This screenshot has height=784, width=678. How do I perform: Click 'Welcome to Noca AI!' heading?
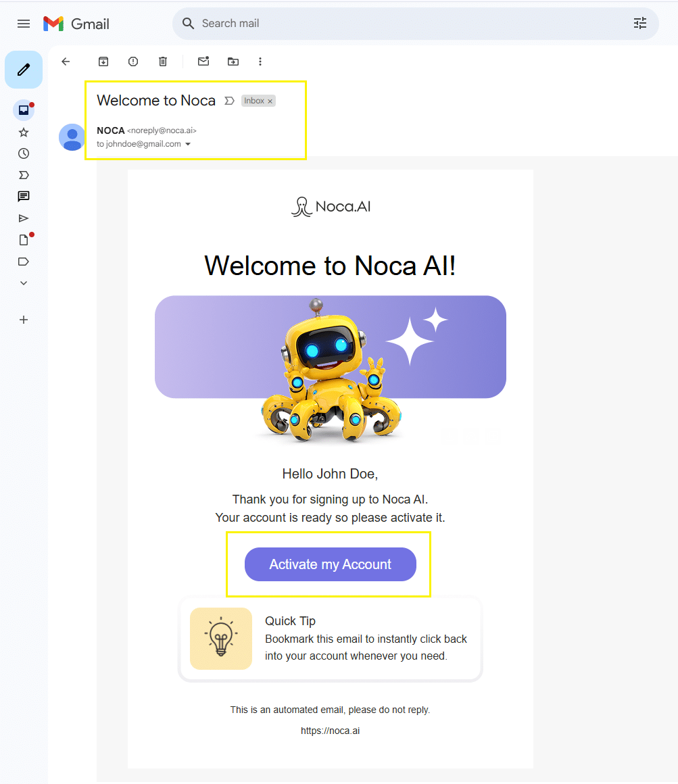point(330,266)
